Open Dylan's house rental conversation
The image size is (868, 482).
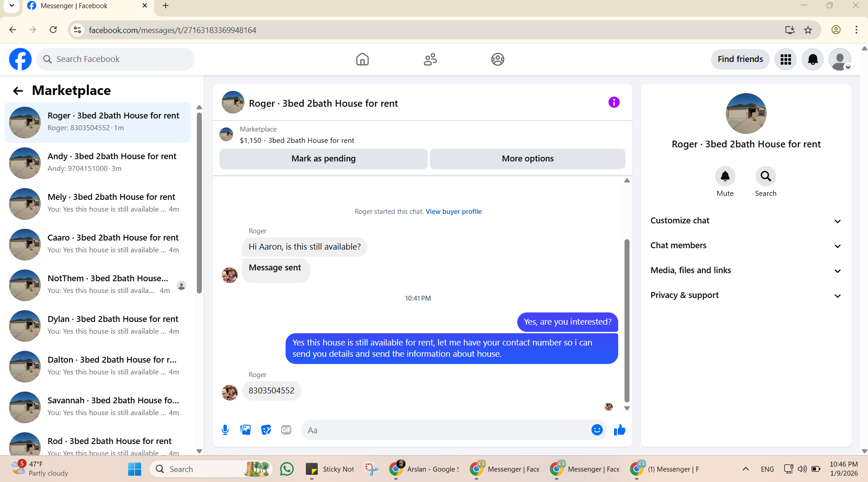point(97,326)
